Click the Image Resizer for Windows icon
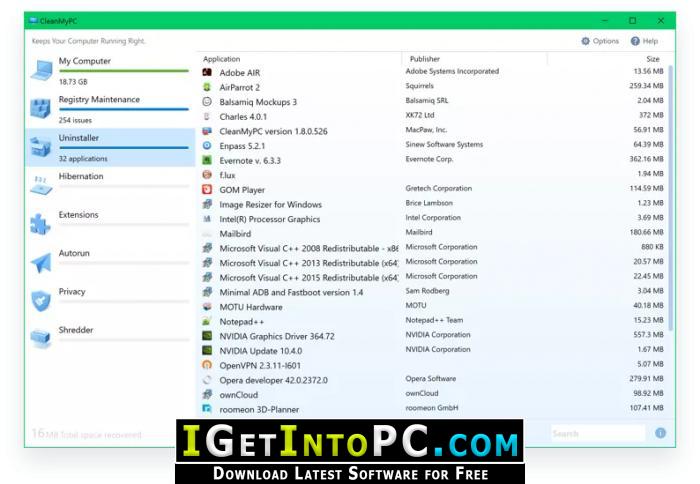This screenshot has height=484, width=700. [x=207, y=204]
